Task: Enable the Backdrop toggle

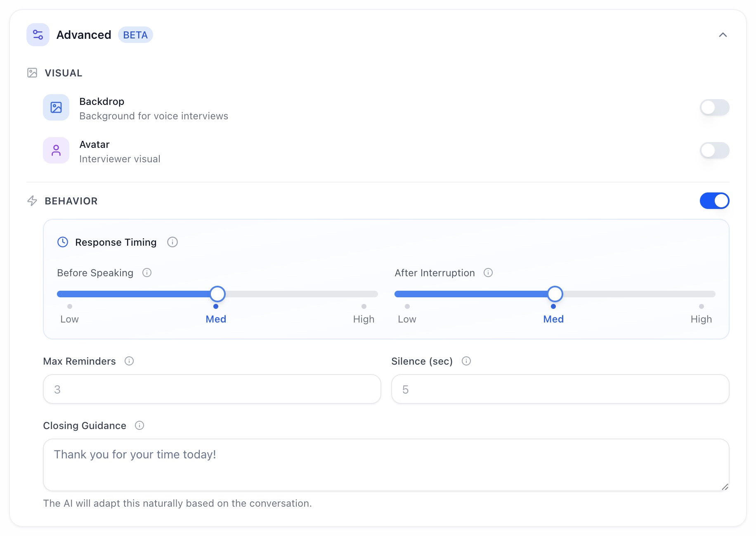Action: (714, 107)
